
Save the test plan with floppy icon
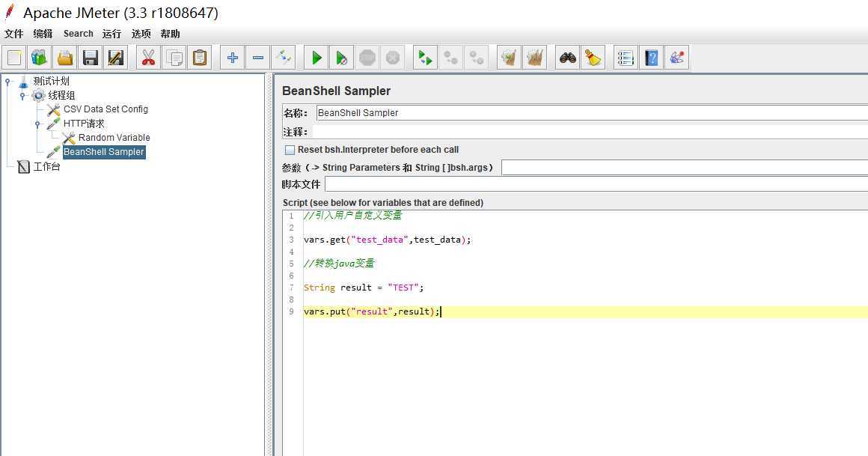91,58
